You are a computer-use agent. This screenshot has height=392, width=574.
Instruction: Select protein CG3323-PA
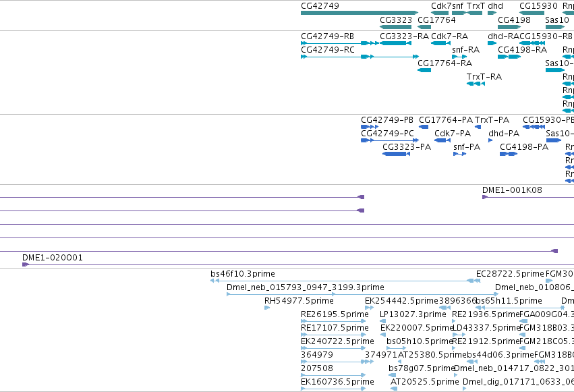pyautogui.click(x=396, y=154)
